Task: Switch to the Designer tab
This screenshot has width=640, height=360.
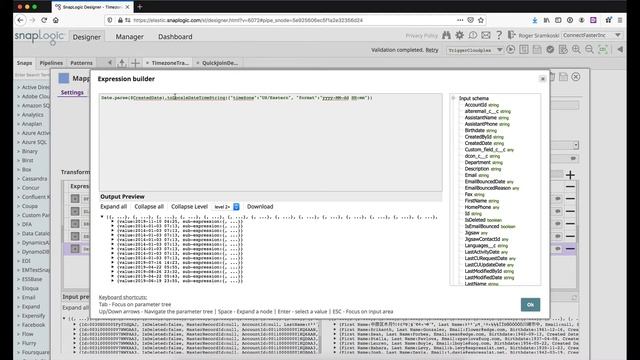Action: point(87,37)
